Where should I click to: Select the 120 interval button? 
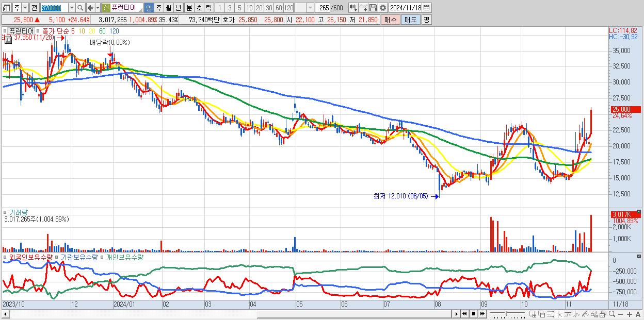coord(289,8)
